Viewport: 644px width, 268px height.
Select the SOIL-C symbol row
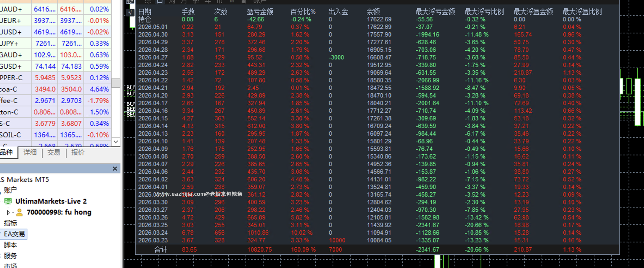pos(56,135)
